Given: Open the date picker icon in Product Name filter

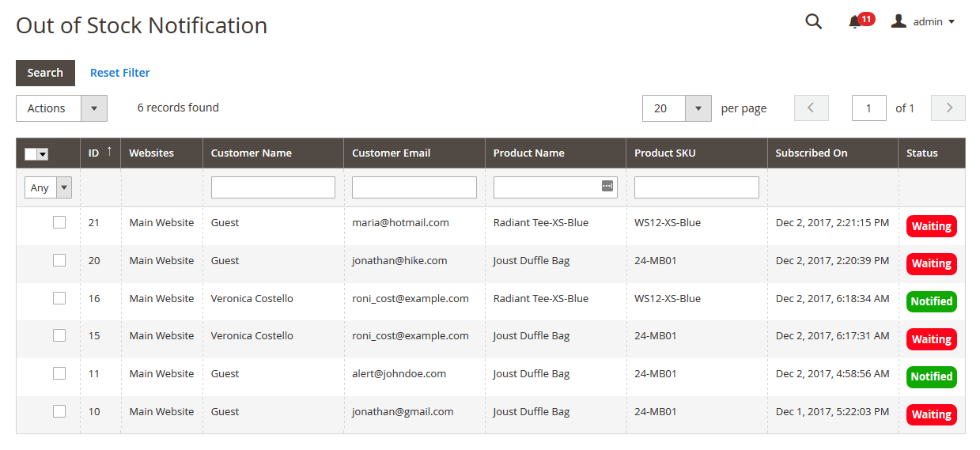Looking at the screenshot, I should (x=607, y=186).
